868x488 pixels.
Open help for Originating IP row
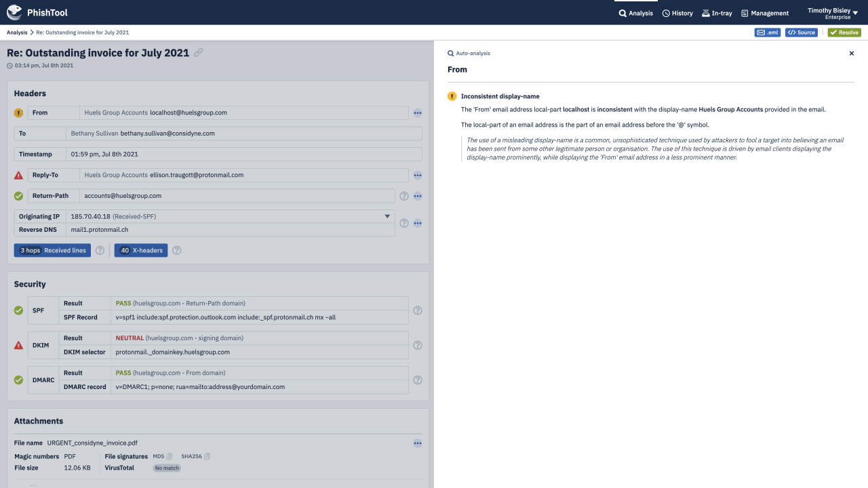404,223
